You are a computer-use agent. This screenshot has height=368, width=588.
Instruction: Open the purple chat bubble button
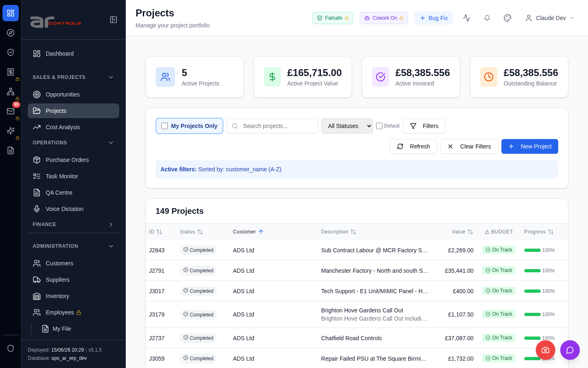click(570, 350)
